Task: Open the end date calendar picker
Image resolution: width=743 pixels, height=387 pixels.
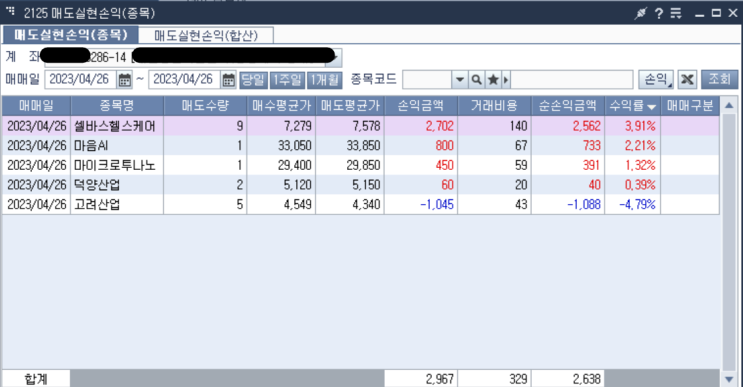Action: [228, 80]
